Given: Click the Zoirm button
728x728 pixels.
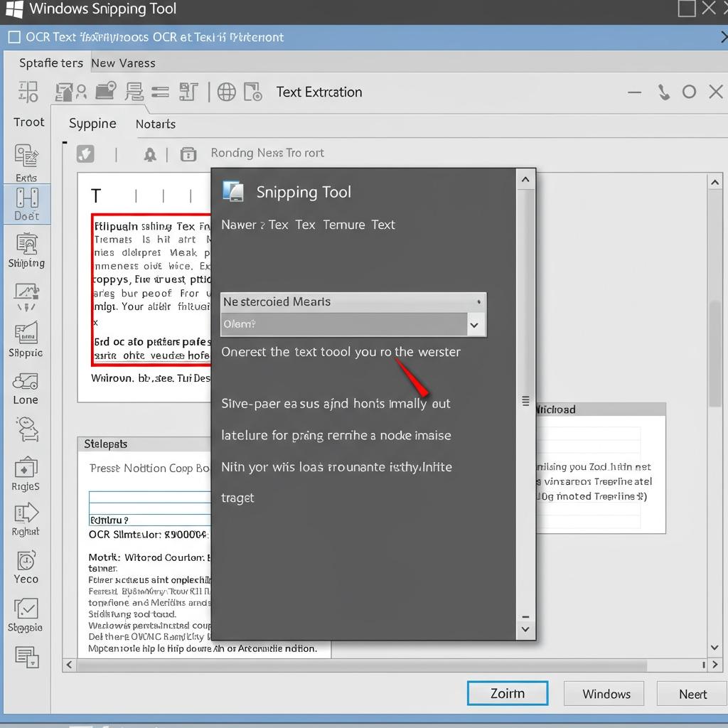Looking at the screenshot, I should pos(508,693).
